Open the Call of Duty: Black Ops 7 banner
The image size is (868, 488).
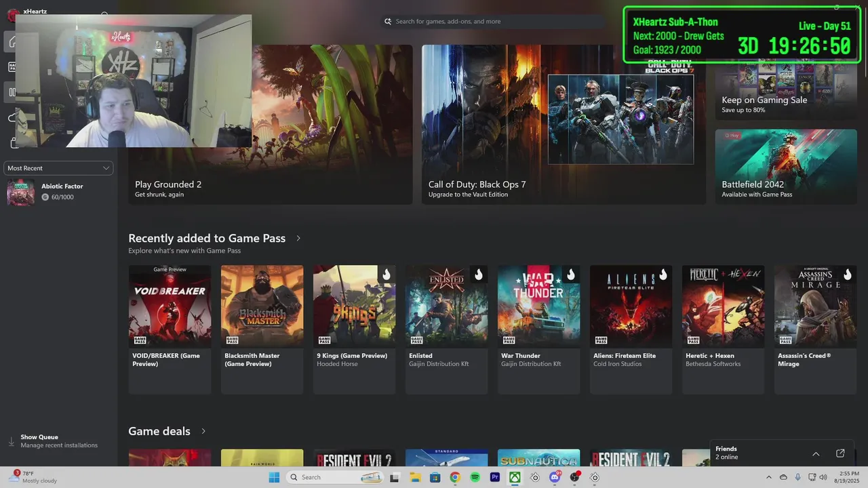coord(564,125)
